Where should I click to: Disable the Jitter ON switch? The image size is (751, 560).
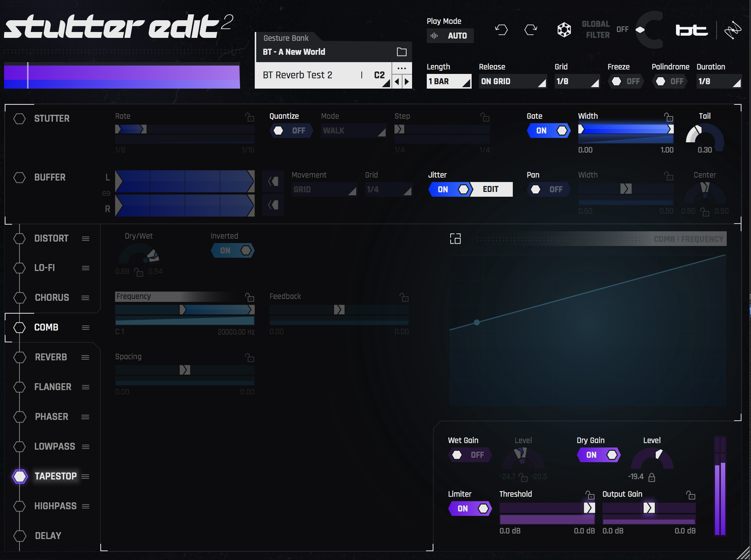pyautogui.click(x=450, y=189)
